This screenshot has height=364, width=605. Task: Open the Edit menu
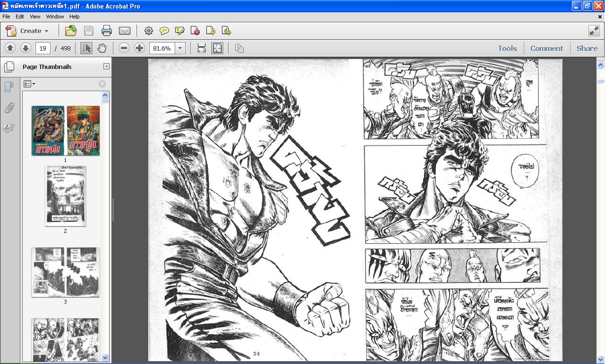pos(20,17)
